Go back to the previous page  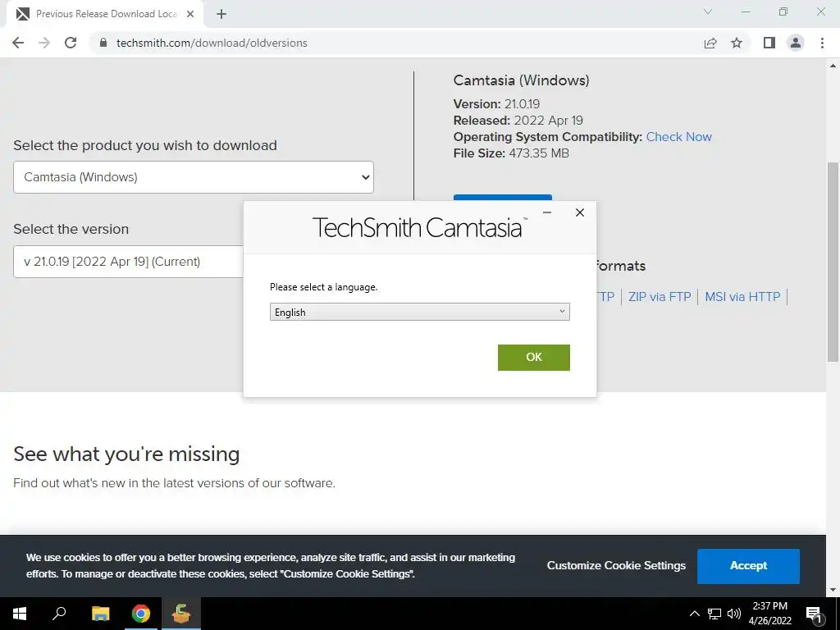pos(18,43)
